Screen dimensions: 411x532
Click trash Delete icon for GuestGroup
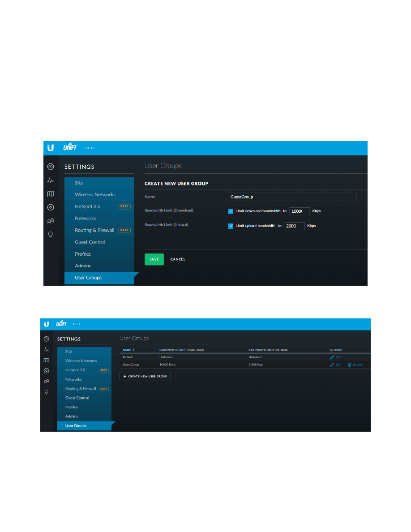coord(349,365)
